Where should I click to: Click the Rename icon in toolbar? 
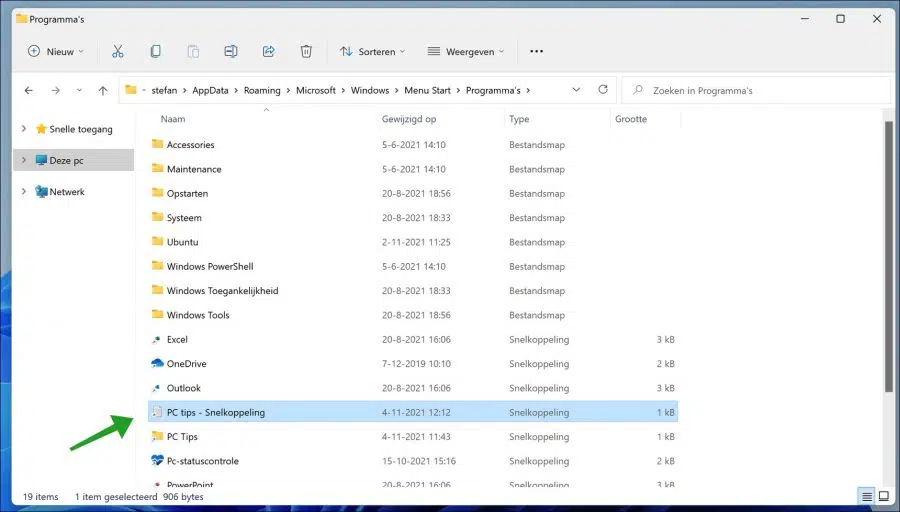point(231,52)
